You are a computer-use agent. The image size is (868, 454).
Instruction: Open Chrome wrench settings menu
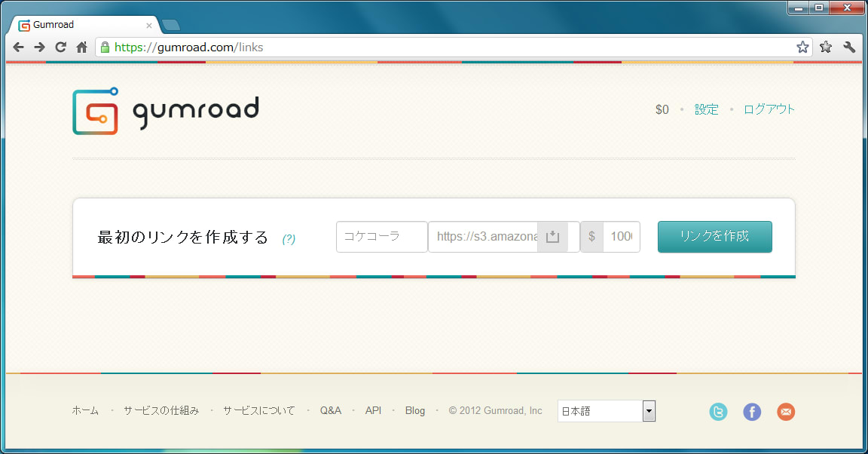(849, 48)
